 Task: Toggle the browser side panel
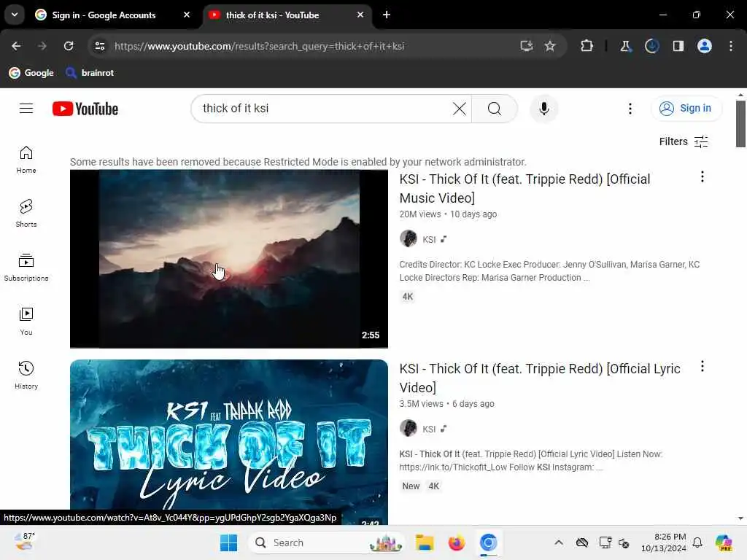[678, 46]
